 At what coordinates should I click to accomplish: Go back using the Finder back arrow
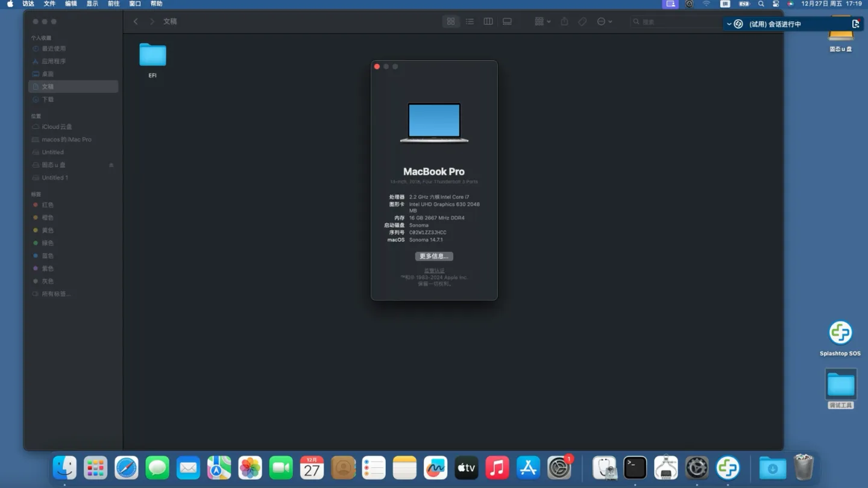136,22
